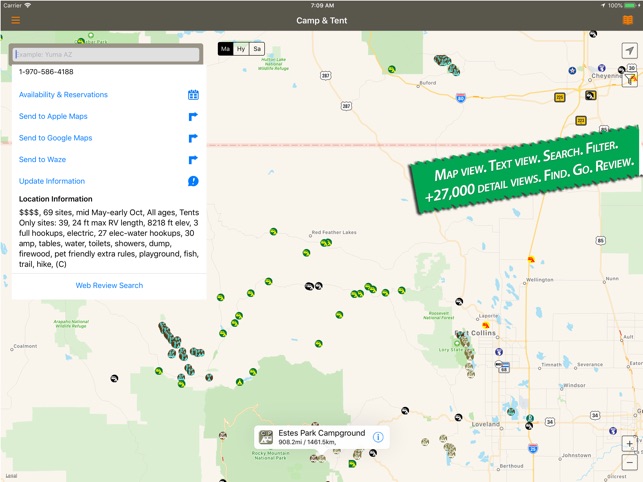Click the Fort Collins map label

pos(476,333)
